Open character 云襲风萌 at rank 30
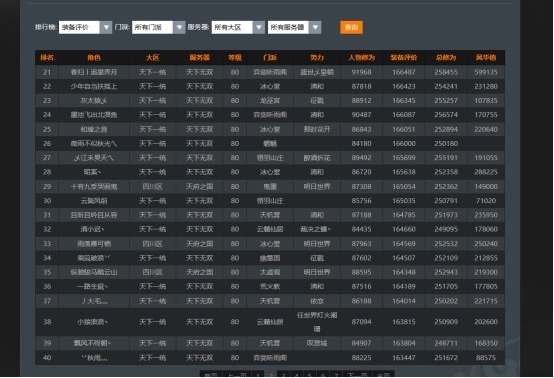 click(94, 201)
